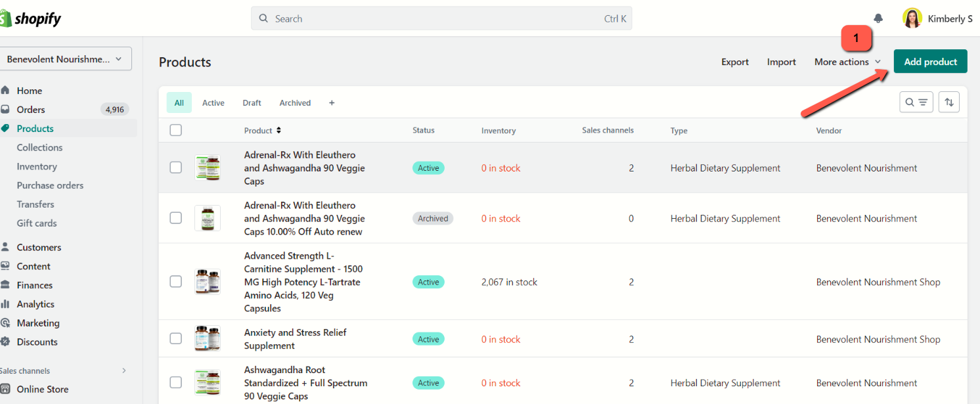
Task: Click the Orders inbox icon
Action: pyautogui.click(x=5, y=110)
